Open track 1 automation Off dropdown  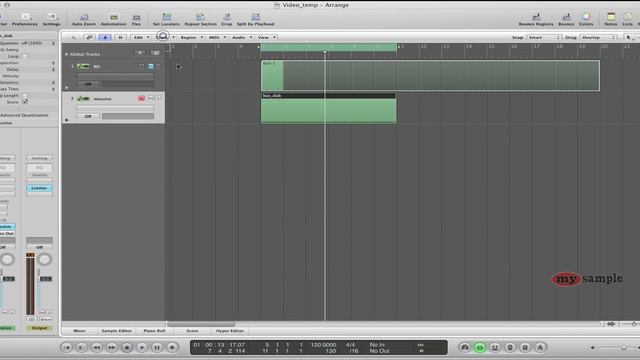(88, 84)
